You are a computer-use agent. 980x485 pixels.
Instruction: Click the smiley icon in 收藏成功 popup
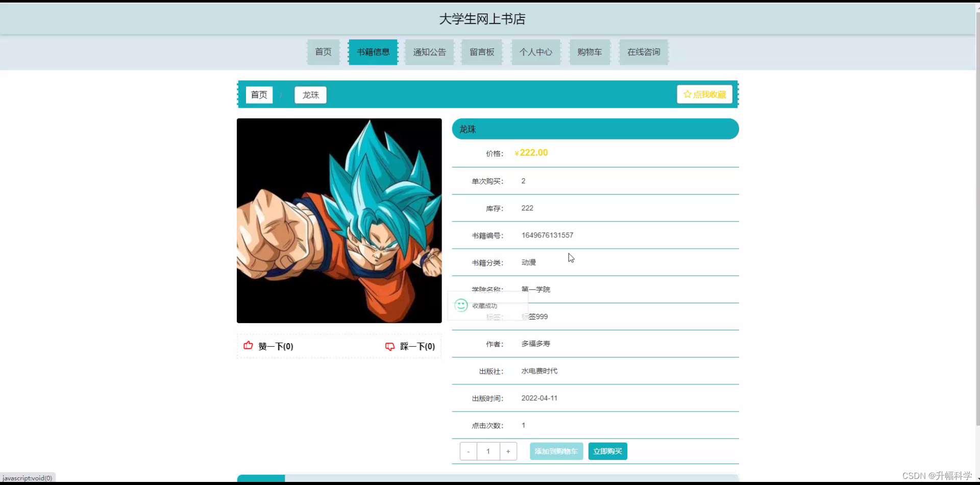pos(461,305)
